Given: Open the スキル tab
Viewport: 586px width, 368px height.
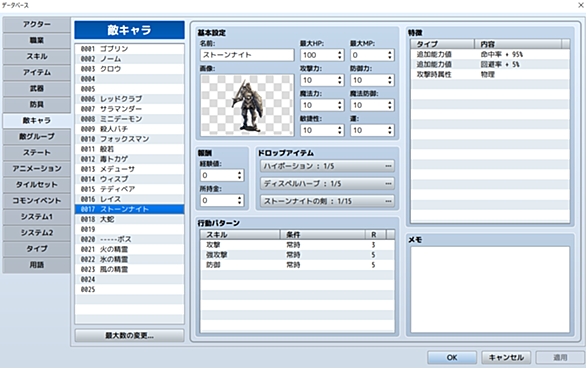Looking at the screenshot, I should [36, 56].
